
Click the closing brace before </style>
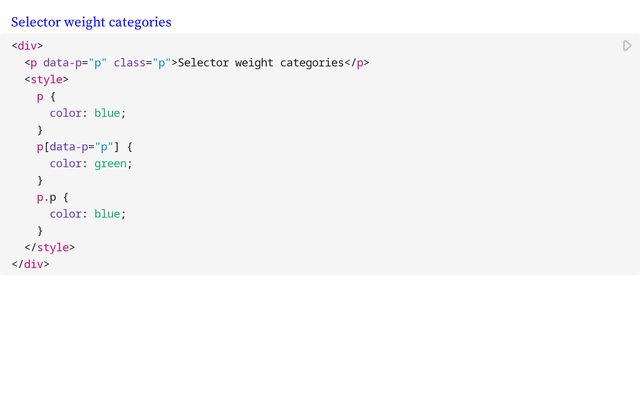40,231
